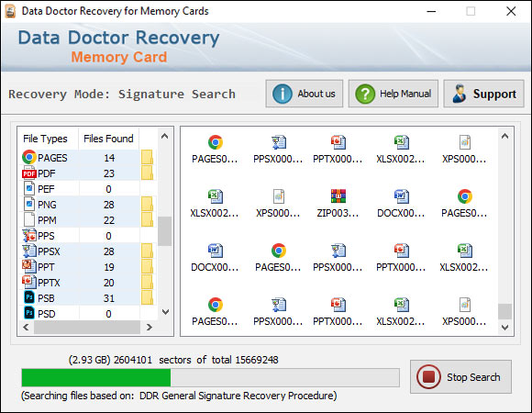Open the folder icon in the PSB row
The width and height of the screenshot is (532, 413).
[x=147, y=298]
